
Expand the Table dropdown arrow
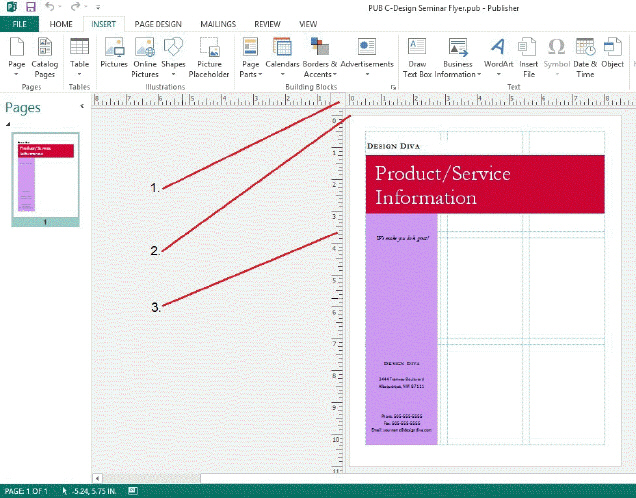(x=79, y=74)
